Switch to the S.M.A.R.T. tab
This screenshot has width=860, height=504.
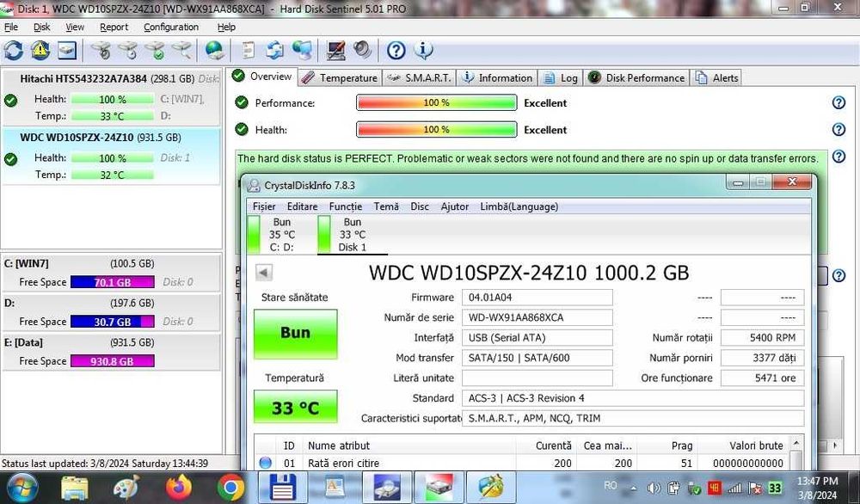click(419, 78)
